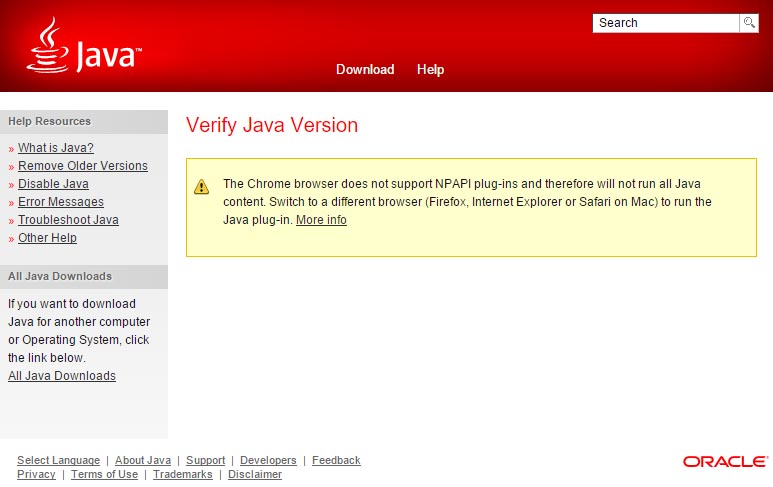773x487 pixels.
Task: Click the Oracle logo in footer
Action: (x=725, y=461)
